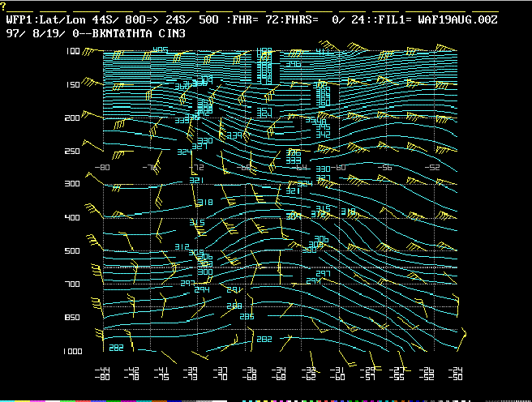This screenshot has height=402, width=532.
Task: Click the bottom axis label '-32 / -62'
Action: coord(308,374)
